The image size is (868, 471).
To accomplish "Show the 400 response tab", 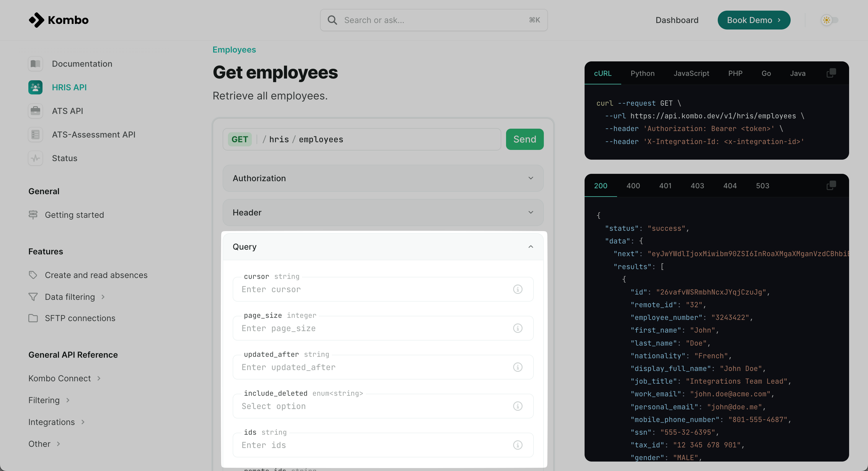I will point(633,186).
